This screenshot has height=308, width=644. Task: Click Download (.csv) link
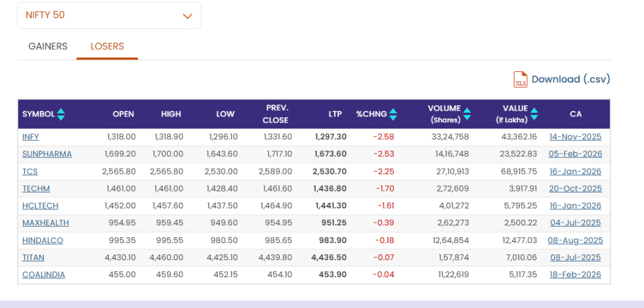[x=570, y=79]
